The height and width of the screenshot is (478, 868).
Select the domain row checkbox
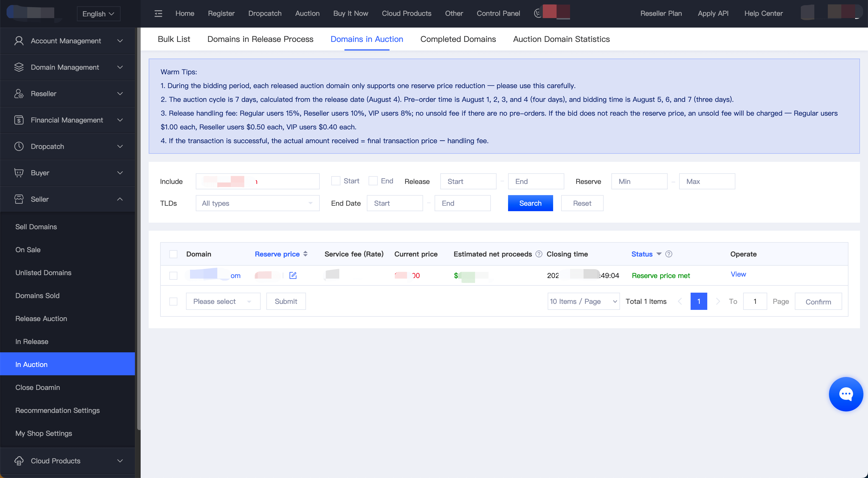point(173,275)
